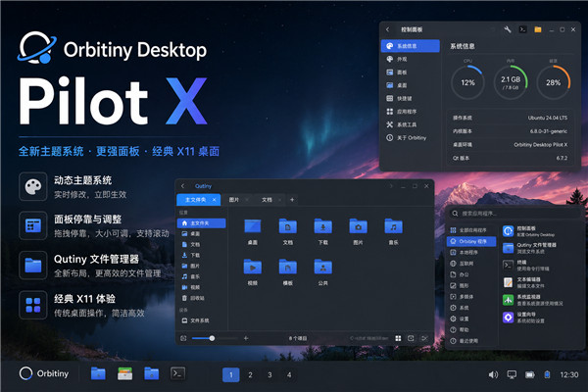Switch to workspace 3 in pager
The height and width of the screenshot is (392, 588).
[x=269, y=374]
